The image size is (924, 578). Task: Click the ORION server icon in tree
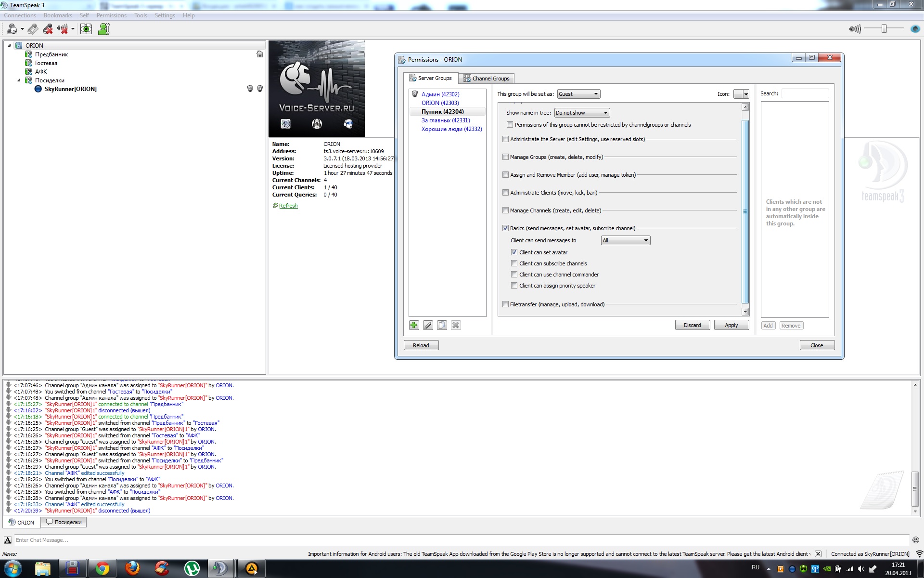pyautogui.click(x=19, y=45)
